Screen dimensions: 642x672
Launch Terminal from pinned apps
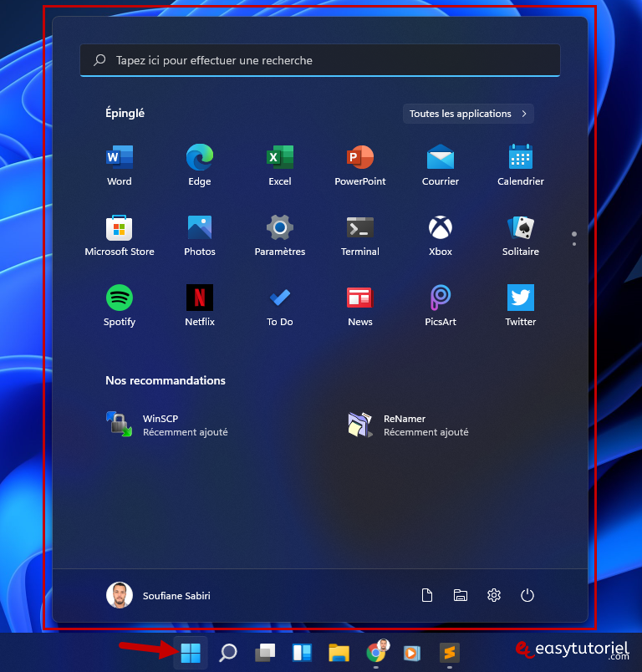(x=360, y=236)
